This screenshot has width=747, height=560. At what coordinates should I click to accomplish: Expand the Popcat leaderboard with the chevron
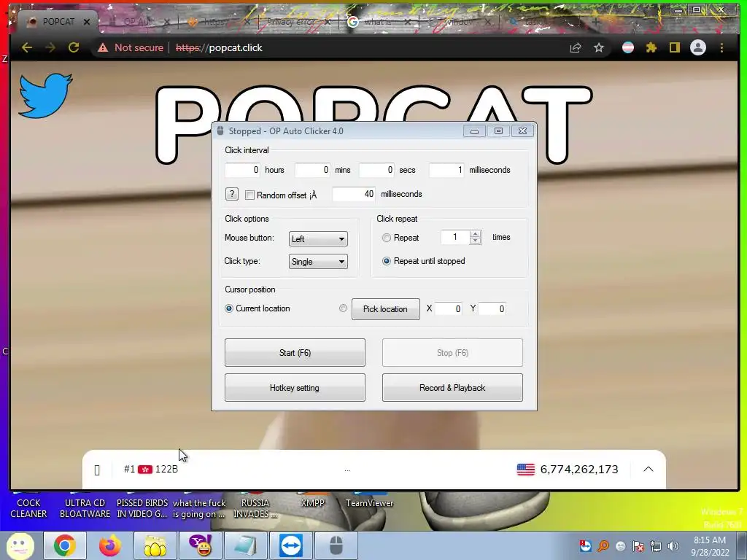649,469
